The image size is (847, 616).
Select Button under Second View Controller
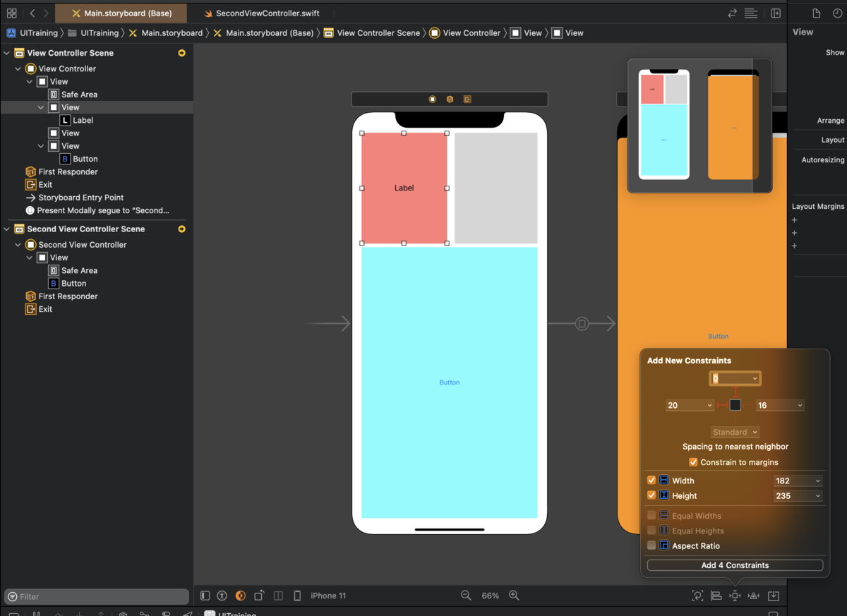[68, 284]
